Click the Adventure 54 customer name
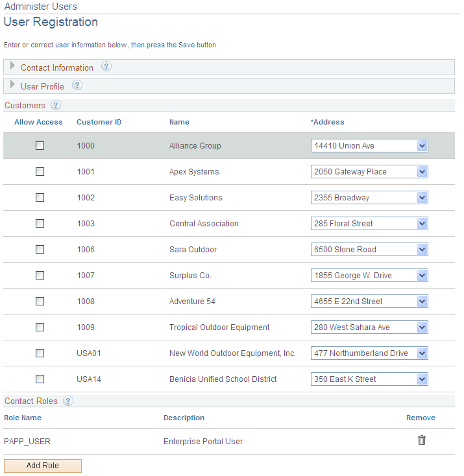 point(192,302)
